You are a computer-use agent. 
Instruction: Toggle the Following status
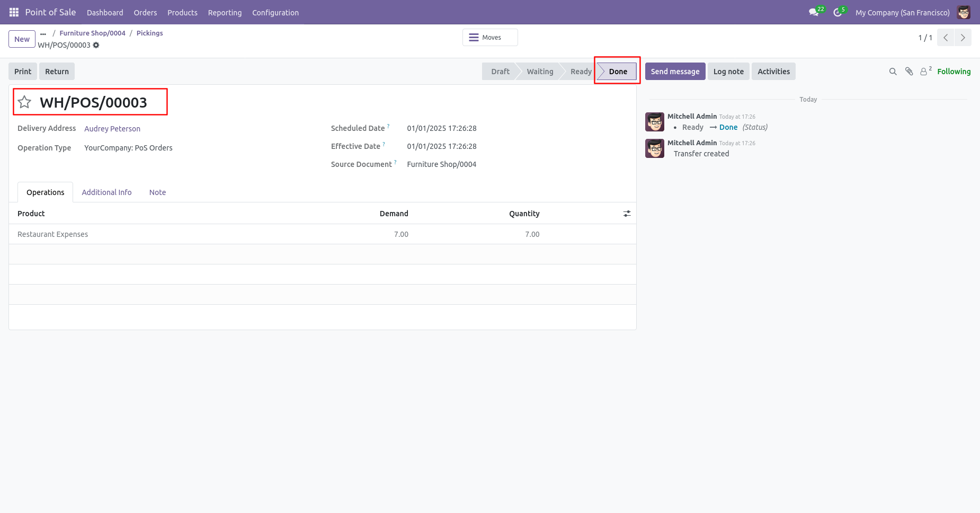click(954, 72)
